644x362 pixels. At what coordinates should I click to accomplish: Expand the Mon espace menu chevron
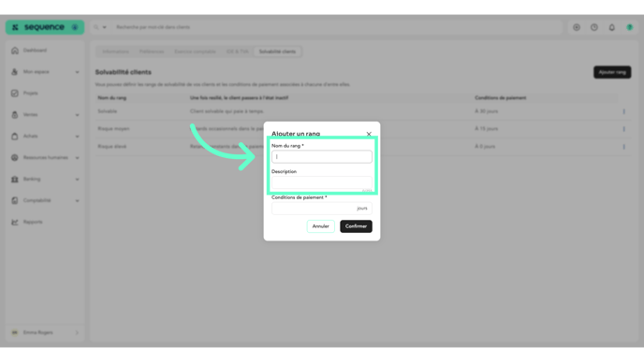click(77, 72)
